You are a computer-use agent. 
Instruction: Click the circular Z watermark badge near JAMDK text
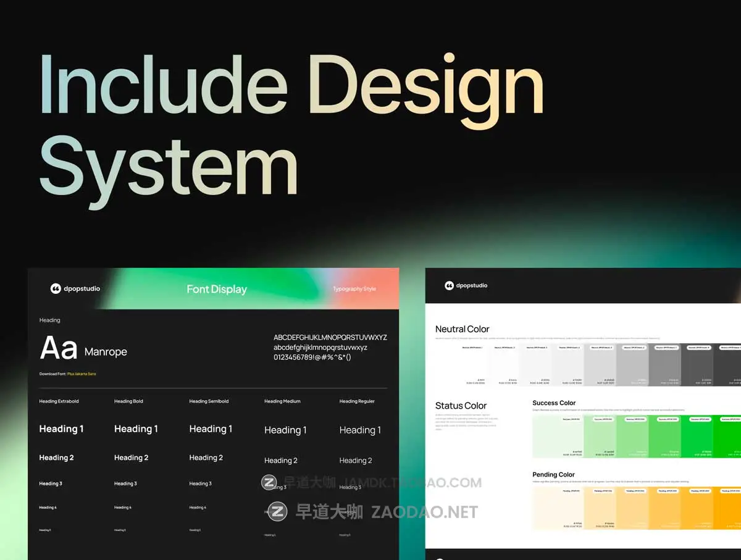click(x=269, y=482)
